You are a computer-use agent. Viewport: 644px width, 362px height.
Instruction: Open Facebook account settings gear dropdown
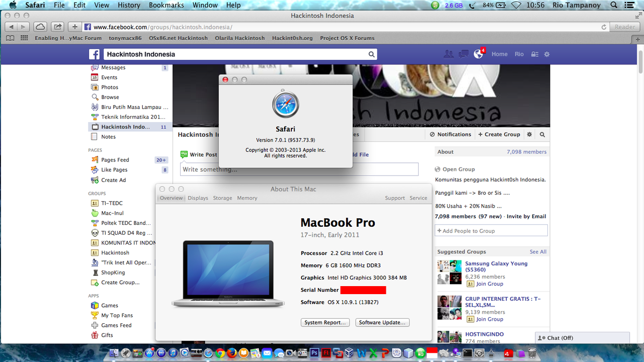[x=547, y=54]
